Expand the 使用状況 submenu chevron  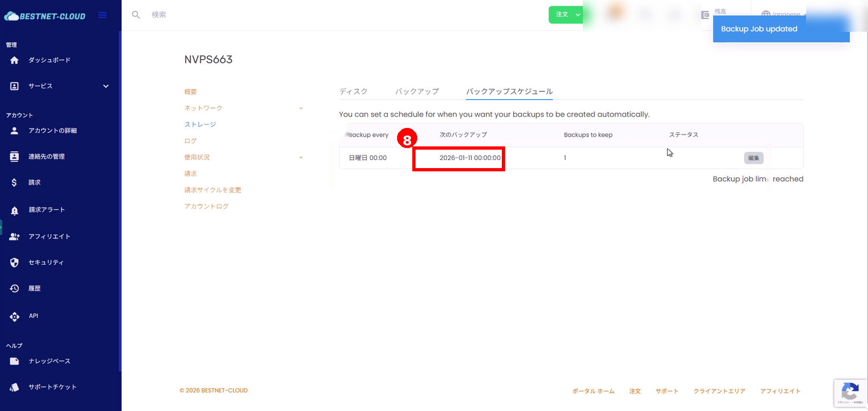[301, 157]
